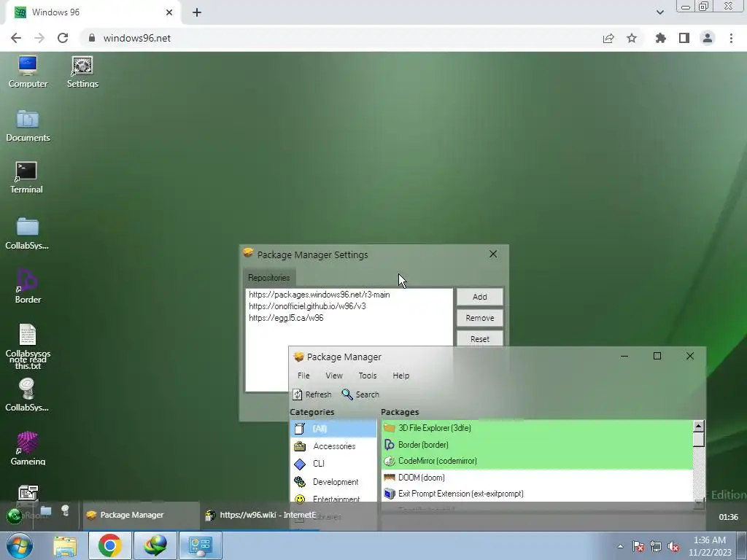Select the Accessories category
747x560 pixels.
tap(333, 446)
